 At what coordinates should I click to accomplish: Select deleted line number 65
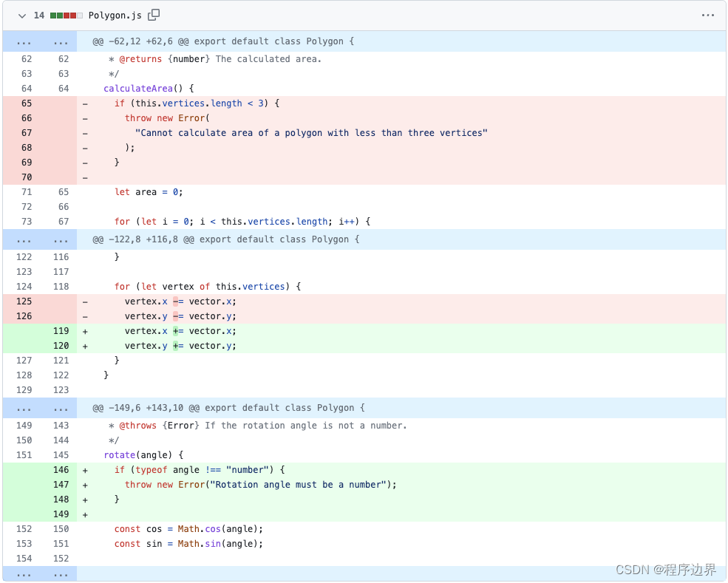(x=27, y=103)
